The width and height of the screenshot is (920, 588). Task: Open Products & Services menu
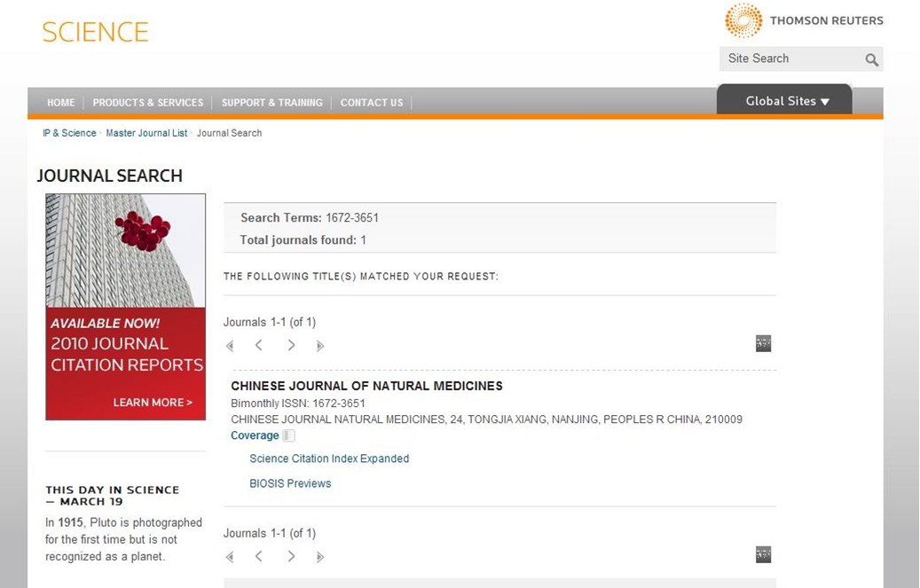pyautogui.click(x=148, y=103)
